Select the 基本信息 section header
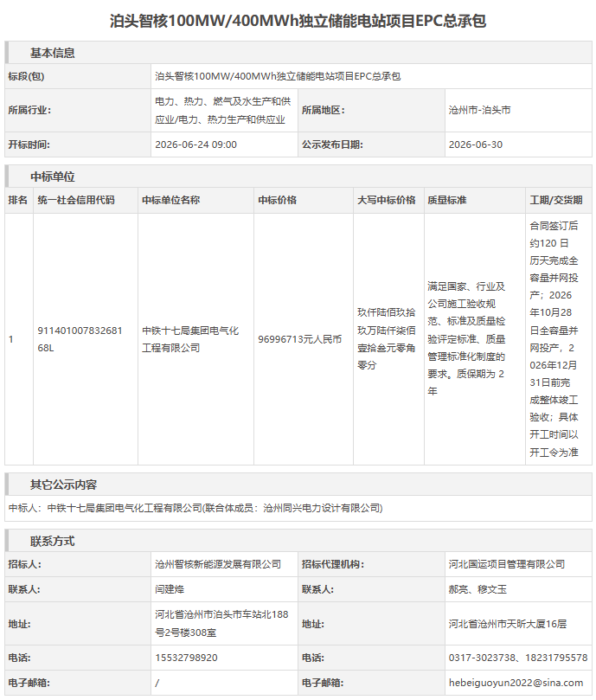This screenshot has width=596, height=700. (x=53, y=53)
